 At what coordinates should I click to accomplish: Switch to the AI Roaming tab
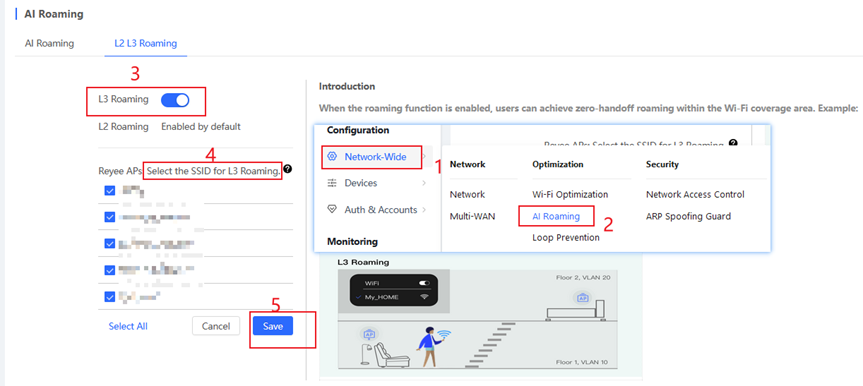tap(50, 44)
